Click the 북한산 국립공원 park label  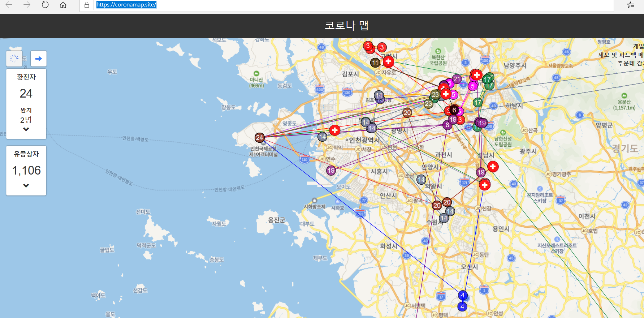click(438, 60)
